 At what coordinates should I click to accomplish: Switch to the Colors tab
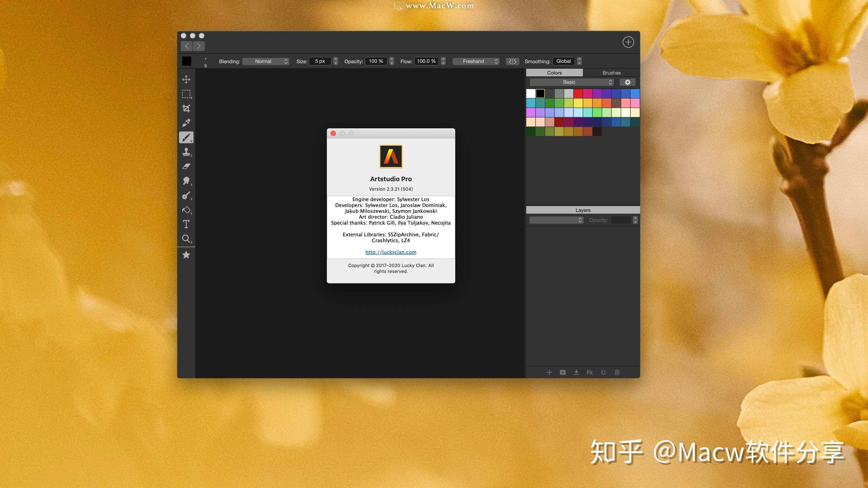[x=554, y=73]
